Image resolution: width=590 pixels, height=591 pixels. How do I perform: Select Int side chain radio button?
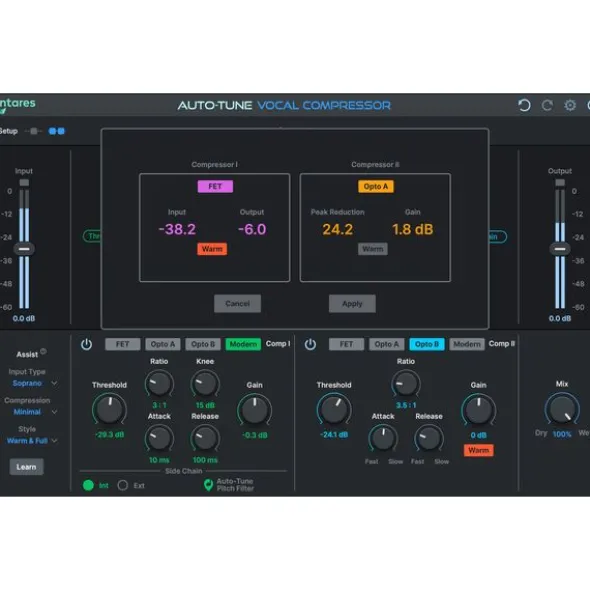pos(88,485)
